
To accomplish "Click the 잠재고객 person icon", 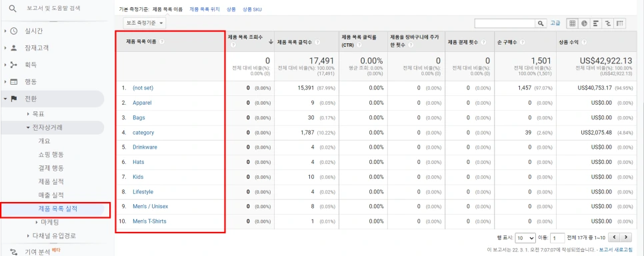I will coord(13,47).
